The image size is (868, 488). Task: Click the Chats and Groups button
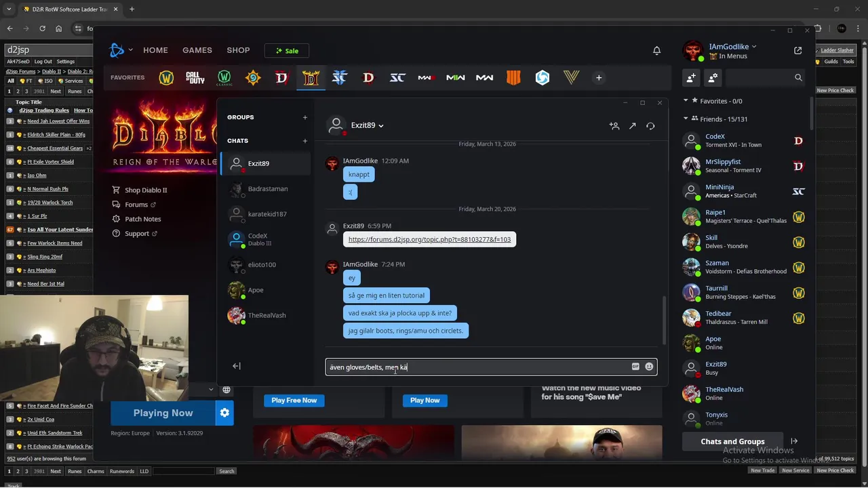tap(732, 441)
